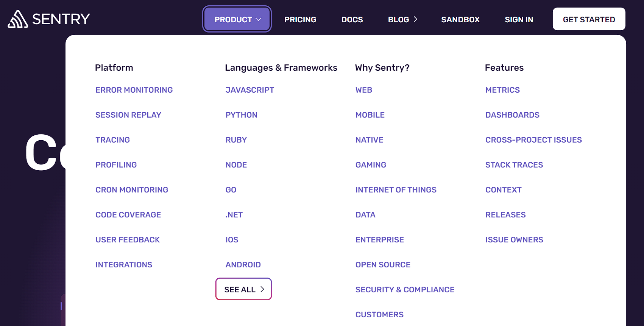644x326 pixels.
Task: Open the Context feature link
Action: (504, 190)
